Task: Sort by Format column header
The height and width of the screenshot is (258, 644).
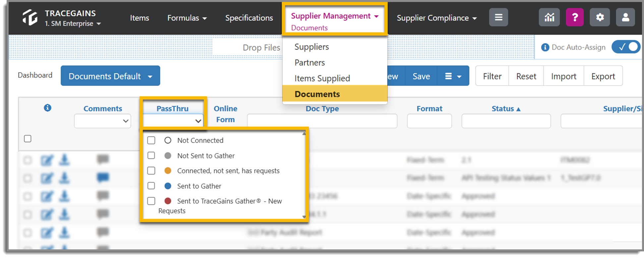Action: (x=430, y=108)
